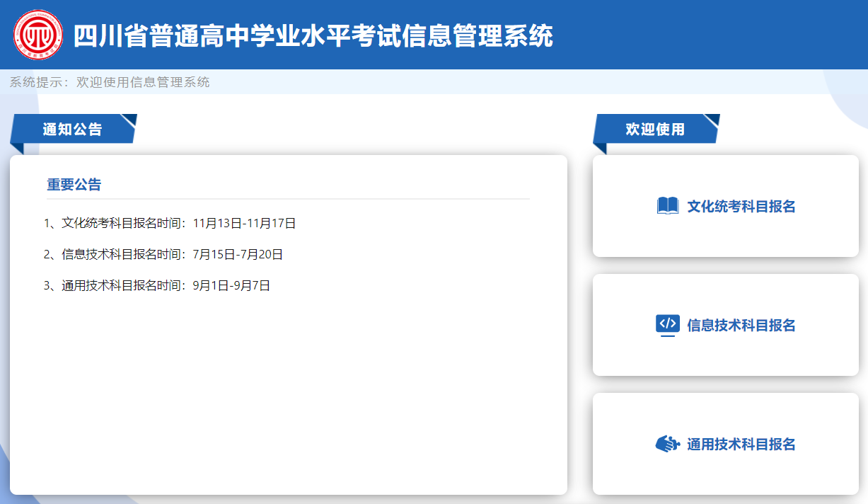Select the 欢迎使用 ribbon header

pyautogui.click(x=655, y=129)
